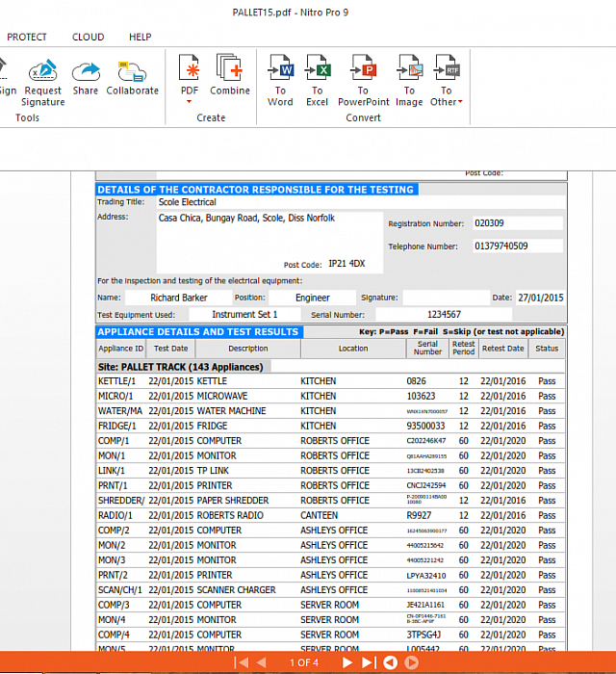This screenshot has height=674, width=616.
Task: Jump to last page button
Action: click(369, 662)
